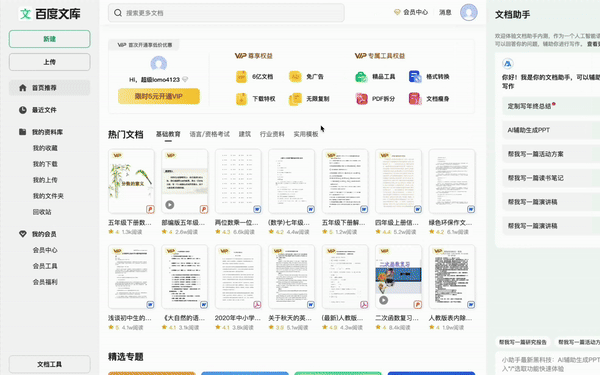This screenshot has width=600, height=375.
Task: Open the 四年级上册倍 document thumbnail
Action: pos(398,181)
